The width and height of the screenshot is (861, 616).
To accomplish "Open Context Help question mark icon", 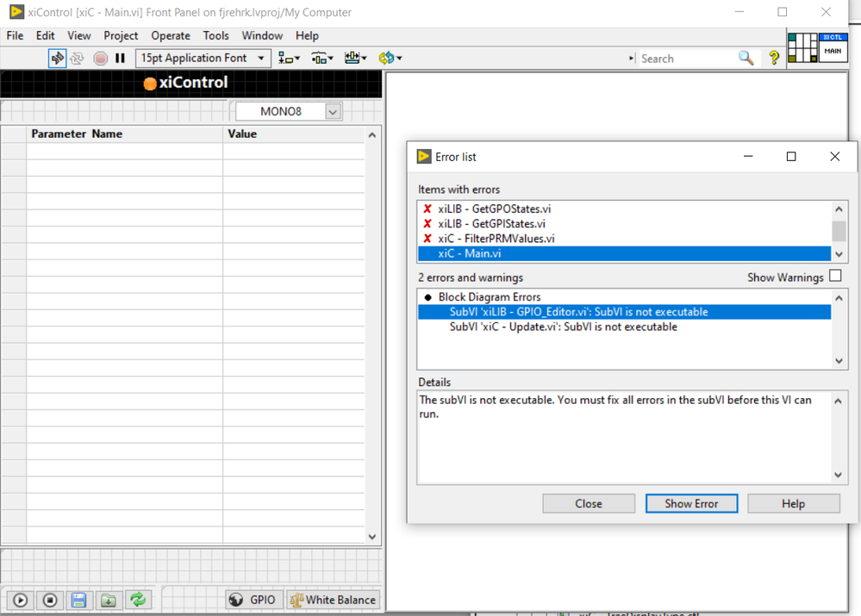I will [x=774, y=58].
